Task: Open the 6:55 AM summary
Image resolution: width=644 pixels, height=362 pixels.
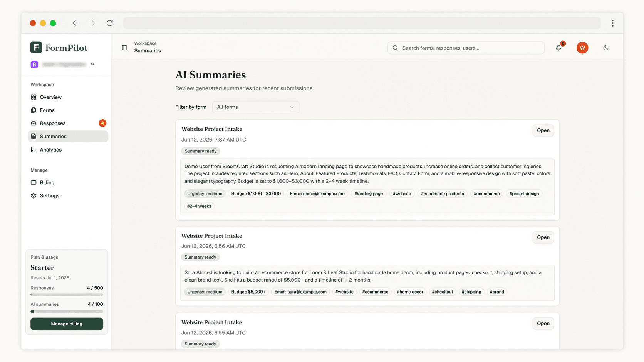Action: coord(543,324)
